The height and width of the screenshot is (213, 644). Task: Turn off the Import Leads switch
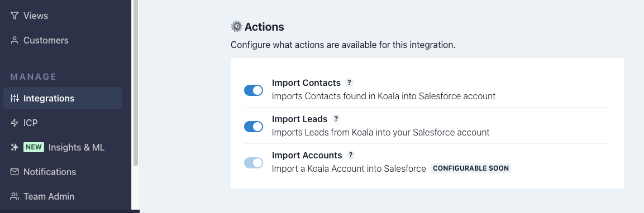(254, 127)
